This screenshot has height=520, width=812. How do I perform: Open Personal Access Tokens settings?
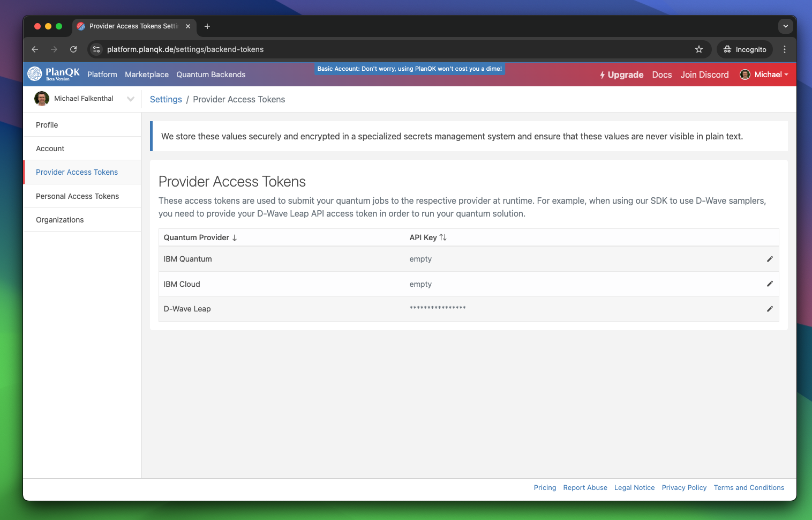tap(78, 196)
